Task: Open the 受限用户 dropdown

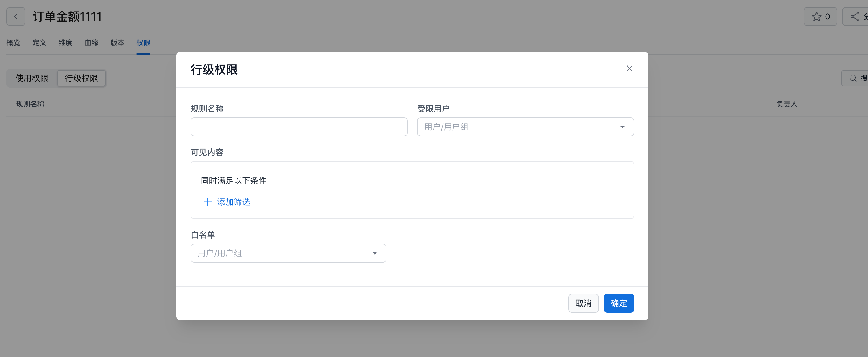Action: (x=519, y=127)
